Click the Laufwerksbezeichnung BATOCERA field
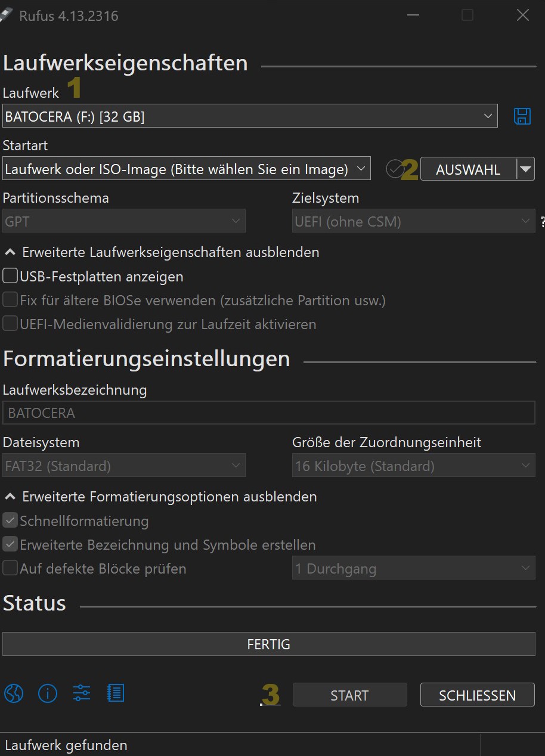The image size is (545, 756). tap(269, 413)
